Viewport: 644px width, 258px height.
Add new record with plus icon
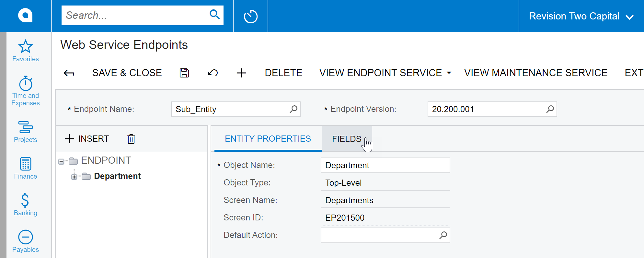[241, 73]
